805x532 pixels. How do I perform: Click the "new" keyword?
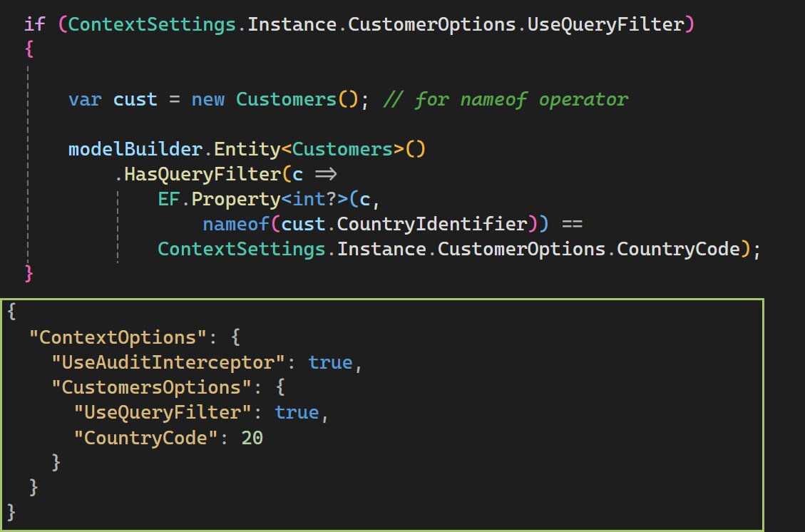click(208, 99)
